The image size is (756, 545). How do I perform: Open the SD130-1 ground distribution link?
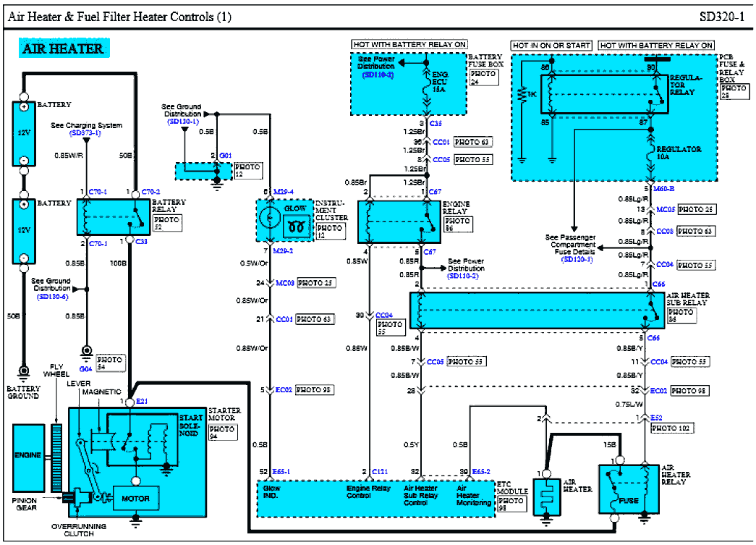[x=183, y=122]
